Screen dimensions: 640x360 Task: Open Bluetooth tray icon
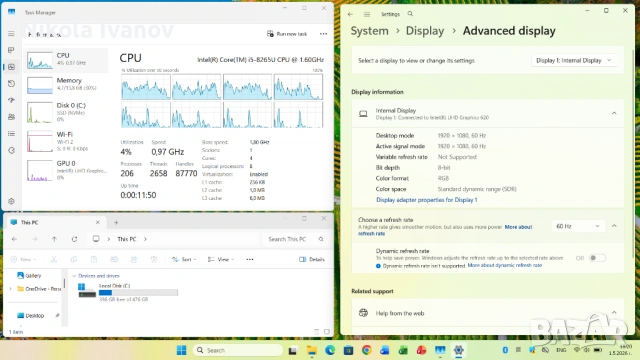click(x=505, y=350)
